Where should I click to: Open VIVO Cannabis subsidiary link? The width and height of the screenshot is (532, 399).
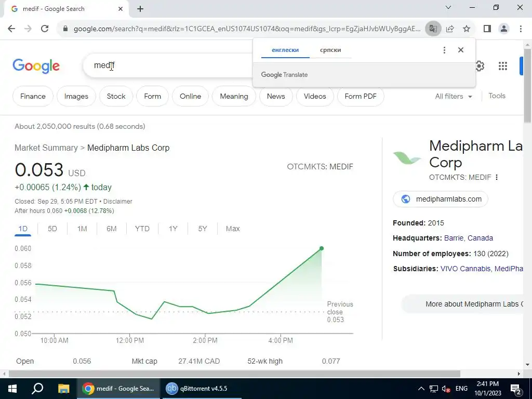465,269
